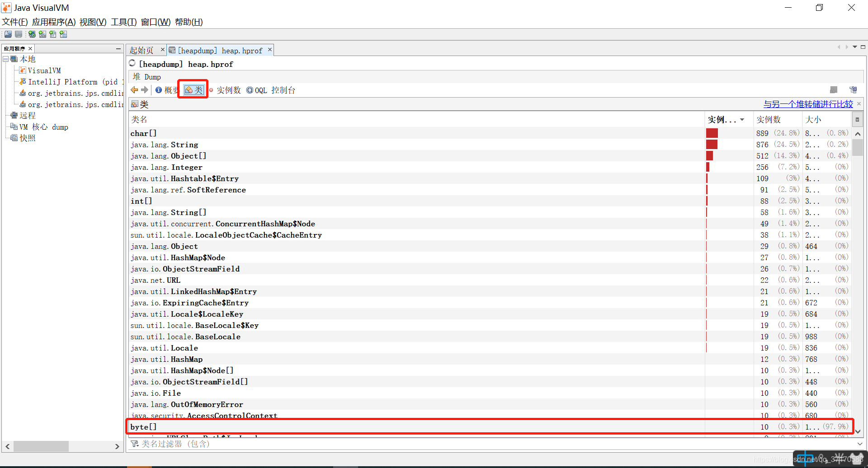Open the 实例数 (Instances) view

coord(225,90)
